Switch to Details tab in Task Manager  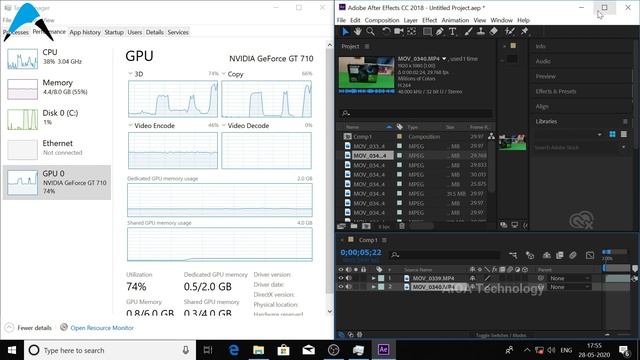(x=154, y=32)
